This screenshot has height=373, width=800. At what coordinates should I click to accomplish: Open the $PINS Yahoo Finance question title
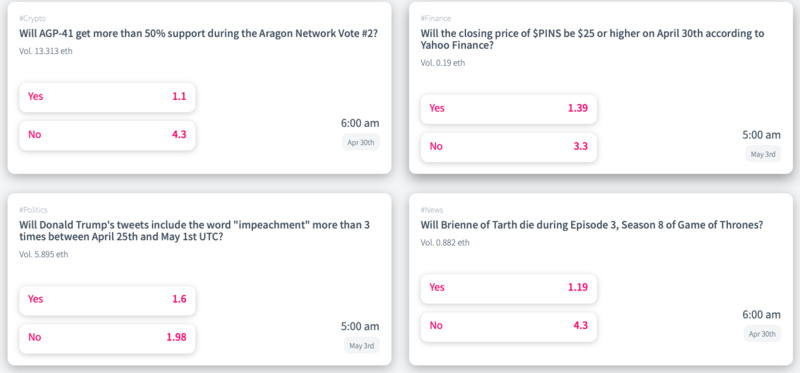click(x=592, y=39)
